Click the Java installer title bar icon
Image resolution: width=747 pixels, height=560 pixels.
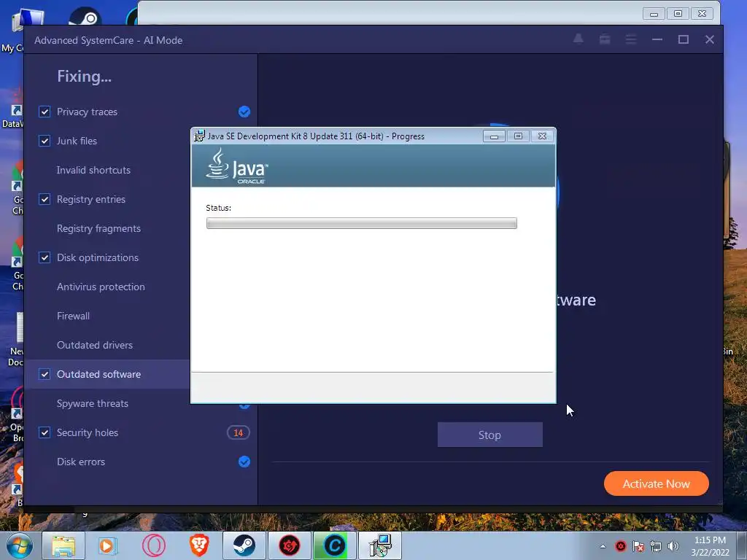pos(199,136)
